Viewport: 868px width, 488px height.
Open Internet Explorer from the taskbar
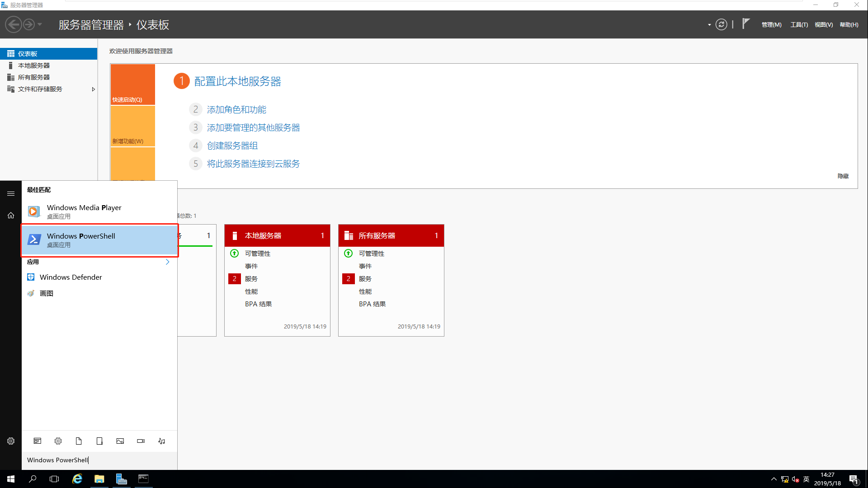(x=77, y=479)
